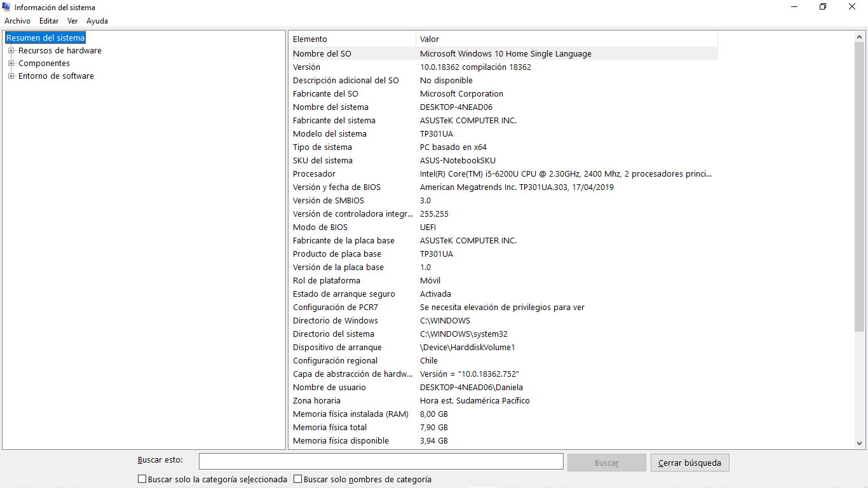The height and width of the screenshot is (488, 868).
Task: Click the Buscar button
Action: [607, 463]
